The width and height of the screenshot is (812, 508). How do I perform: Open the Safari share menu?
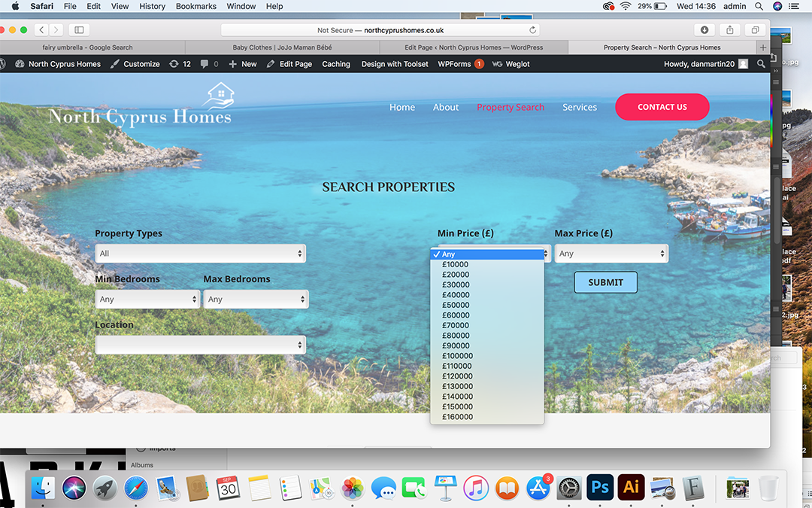[x=729, y=30]
